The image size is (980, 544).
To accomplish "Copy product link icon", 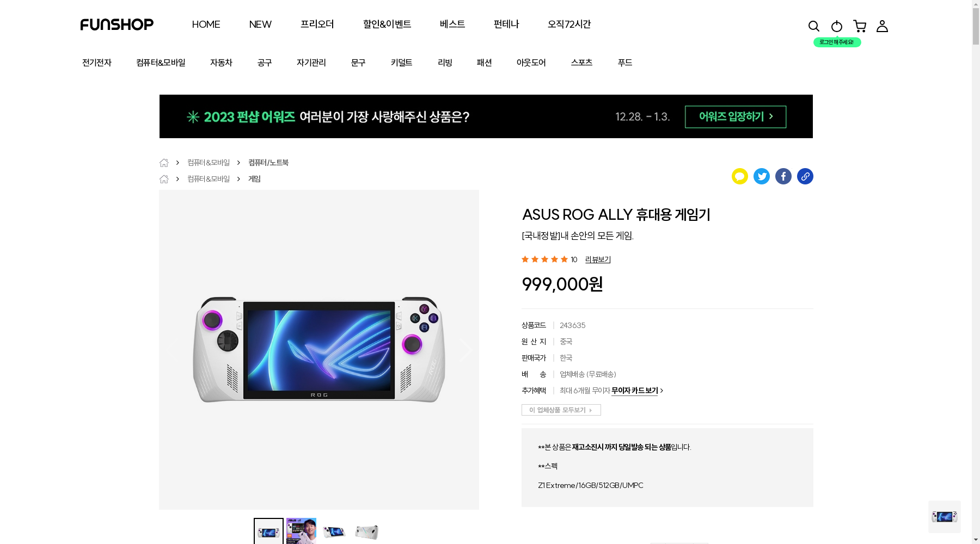I will pos(805,176).
